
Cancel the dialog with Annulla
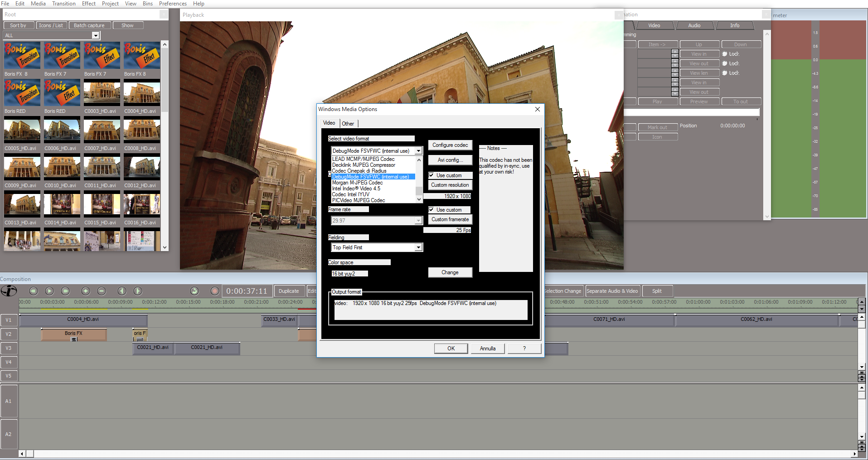[x=488, y=349]
